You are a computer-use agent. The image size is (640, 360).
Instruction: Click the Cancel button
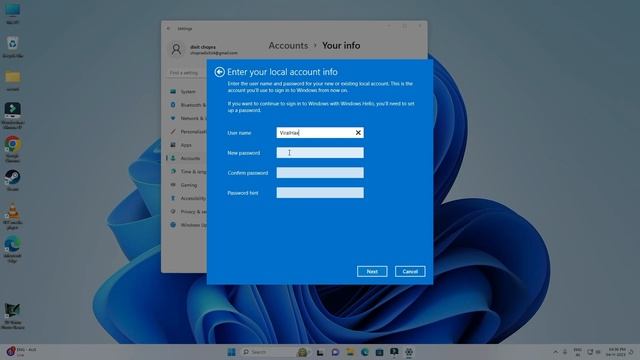[410, 271]
